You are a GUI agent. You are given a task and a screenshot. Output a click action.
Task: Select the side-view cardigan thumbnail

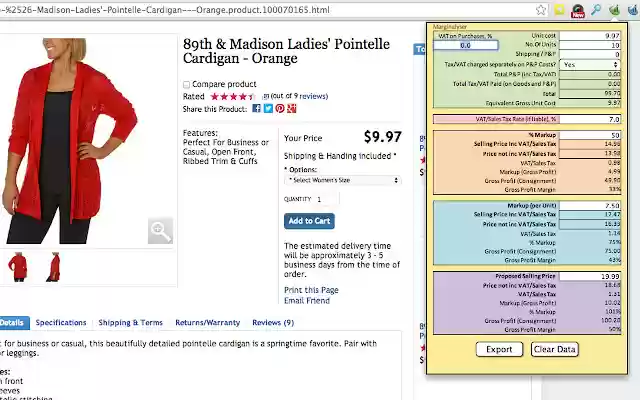(x=52, y=266)
